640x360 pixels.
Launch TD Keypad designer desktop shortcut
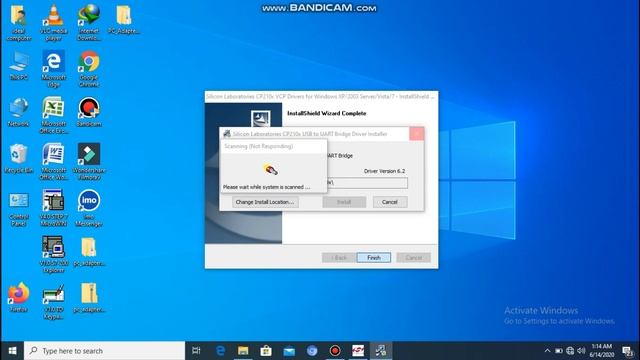click(53, 301)
